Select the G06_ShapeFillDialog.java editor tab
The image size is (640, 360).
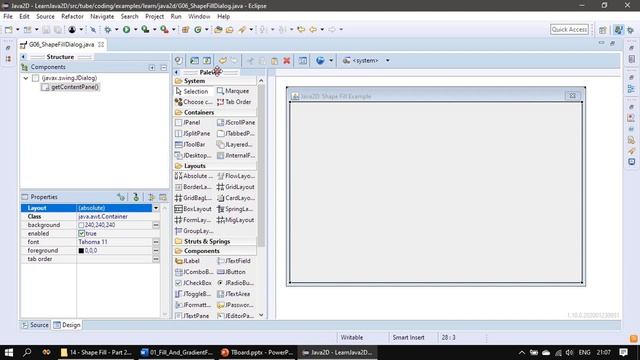[x=61, y=44]
